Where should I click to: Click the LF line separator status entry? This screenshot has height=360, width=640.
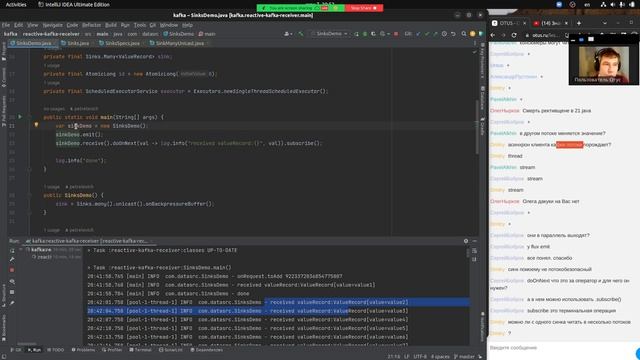tap(407, 356)
